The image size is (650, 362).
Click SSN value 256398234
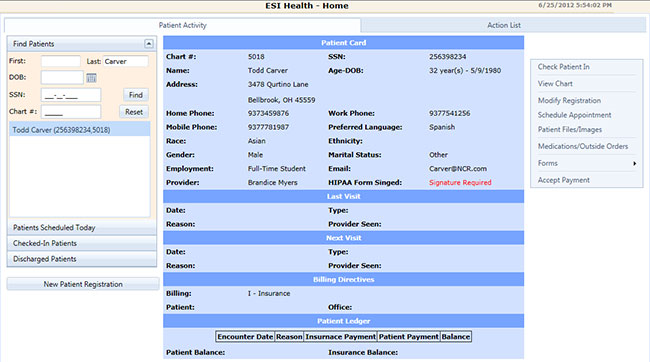(x=447, y=57)
